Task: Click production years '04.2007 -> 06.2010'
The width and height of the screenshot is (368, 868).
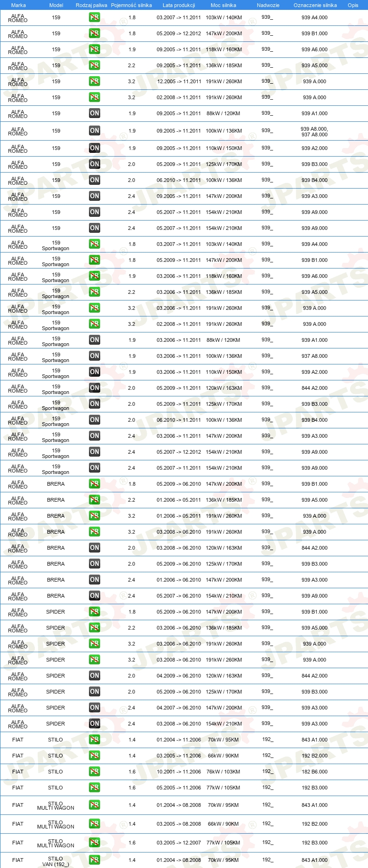Action: click(179, 708)
